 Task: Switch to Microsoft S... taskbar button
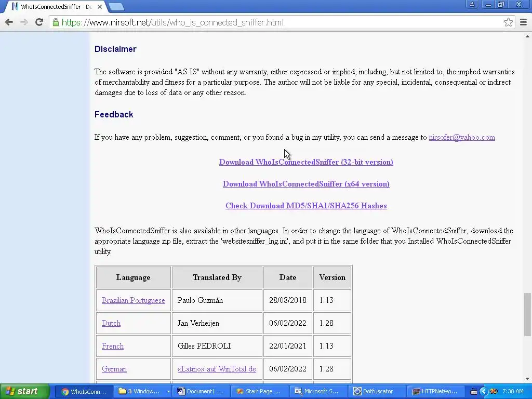pos(318,392)
